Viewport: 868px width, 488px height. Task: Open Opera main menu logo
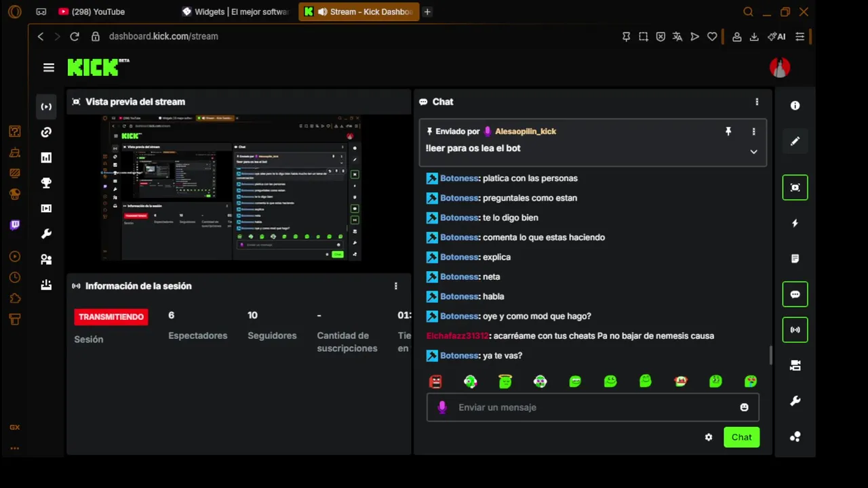point(14,12)
